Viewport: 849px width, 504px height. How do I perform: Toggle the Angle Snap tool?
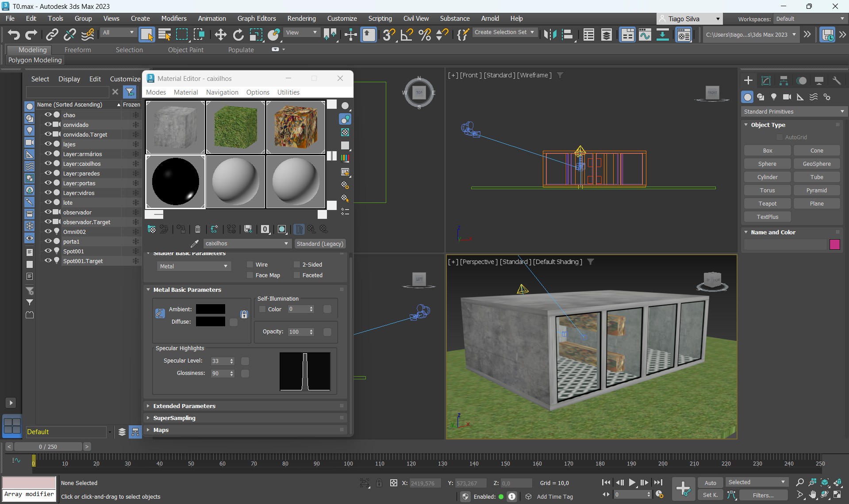click(407, 34)
